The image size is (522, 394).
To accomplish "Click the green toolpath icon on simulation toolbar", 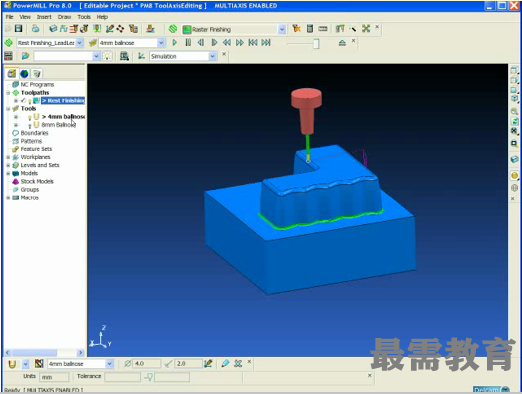I will click(x=9, y=43).
